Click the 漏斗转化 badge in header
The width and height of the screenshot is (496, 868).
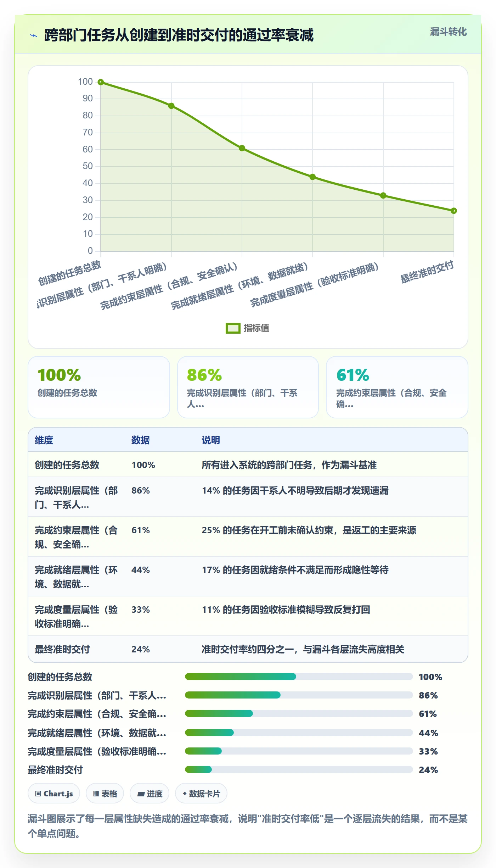[x=448, y=32]
